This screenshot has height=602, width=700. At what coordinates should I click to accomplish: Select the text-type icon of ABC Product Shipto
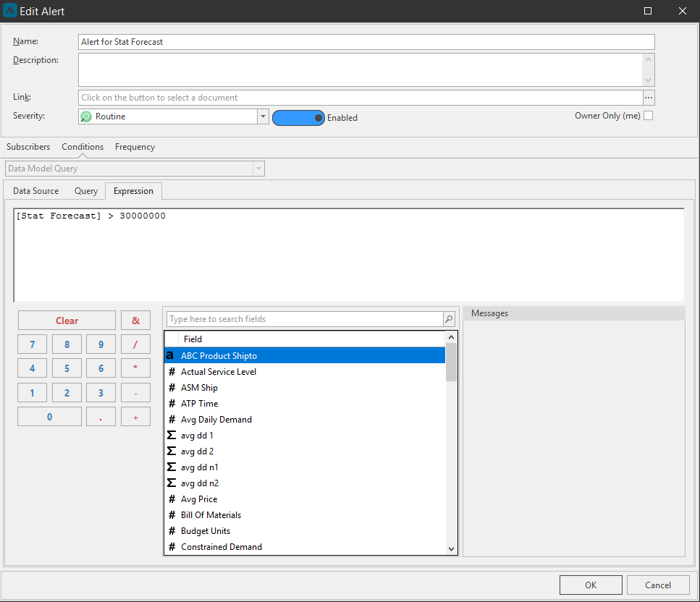[x=170, y=356]
